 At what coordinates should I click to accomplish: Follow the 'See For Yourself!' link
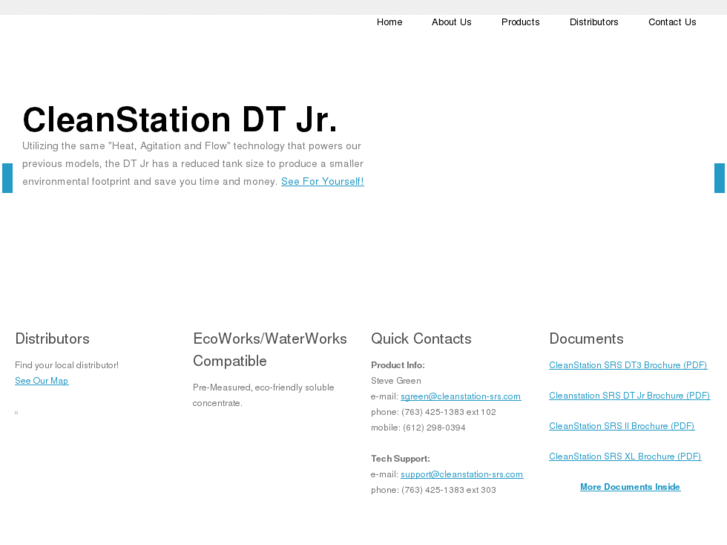coord(322,181)
